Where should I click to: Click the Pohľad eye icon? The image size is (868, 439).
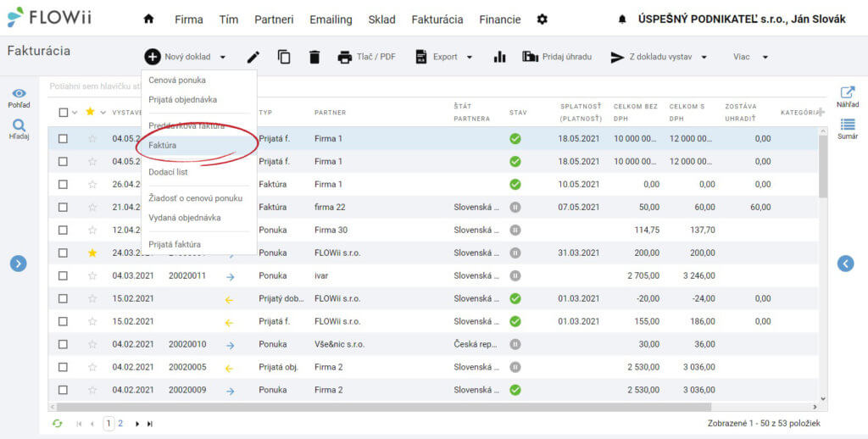19,94
